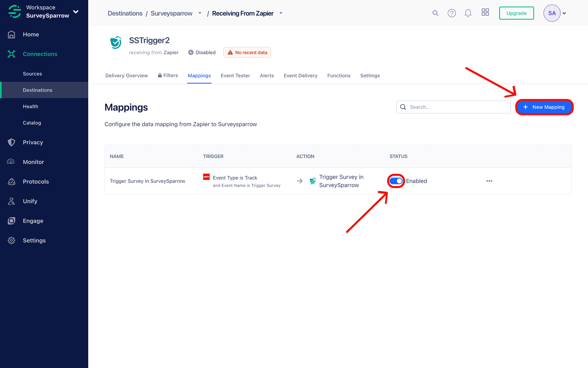Image resolution: width=588 pixels, height=368 pixels.
Task: Open the apps grid icon
Action: pyautogui.click(x=485, y=12)
